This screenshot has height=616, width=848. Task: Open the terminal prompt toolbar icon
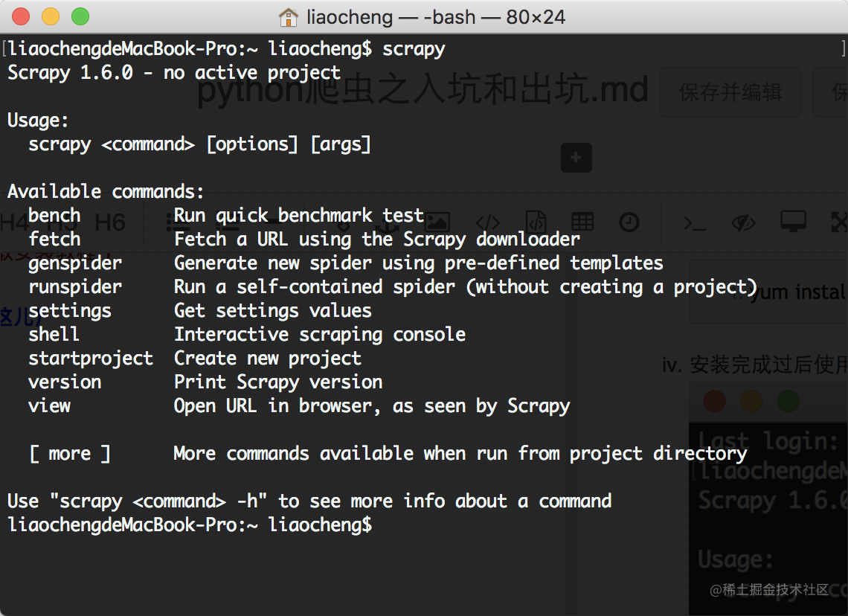[695, 223]
